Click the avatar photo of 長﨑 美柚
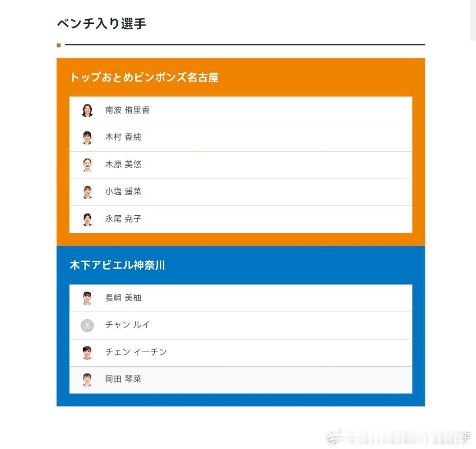The height and width of the screenshot is (449, 476). (87, 298)
